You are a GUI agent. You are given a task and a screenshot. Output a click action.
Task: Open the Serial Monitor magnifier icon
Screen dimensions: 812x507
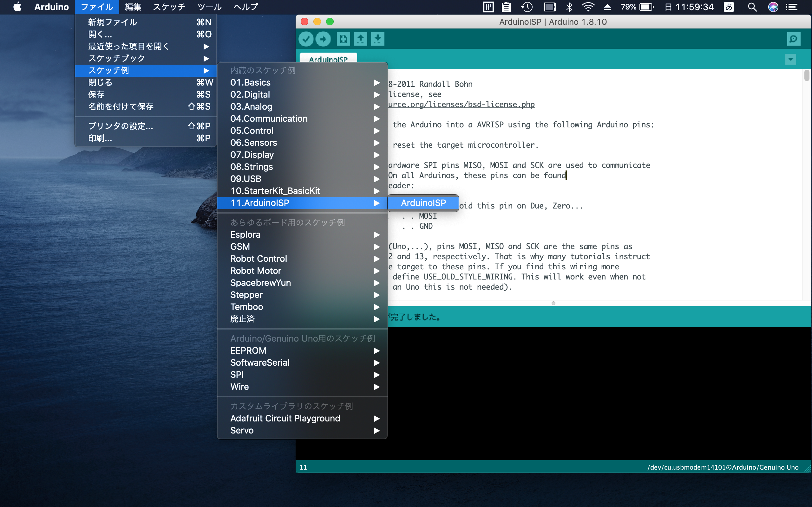coord(793,39)
